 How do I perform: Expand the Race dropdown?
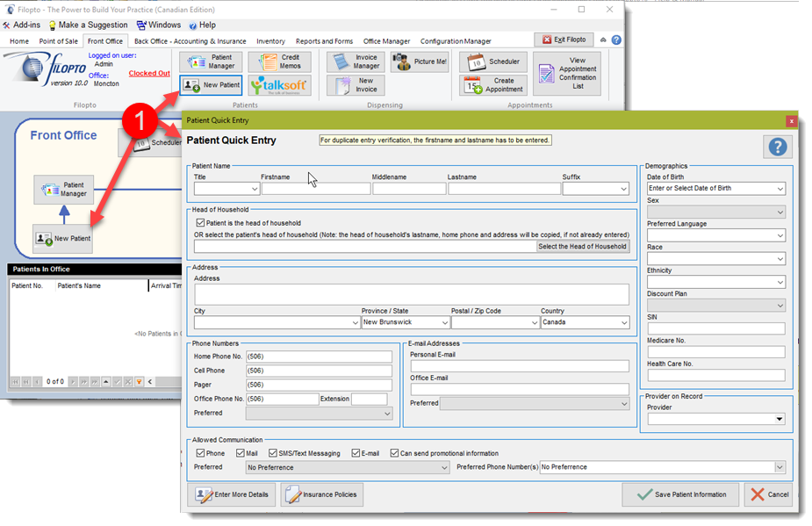[x=780, y=258]
